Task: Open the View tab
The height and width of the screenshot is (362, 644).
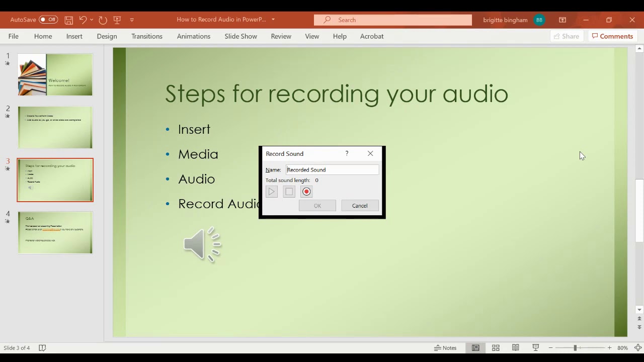Action: (x=312, y=36)
